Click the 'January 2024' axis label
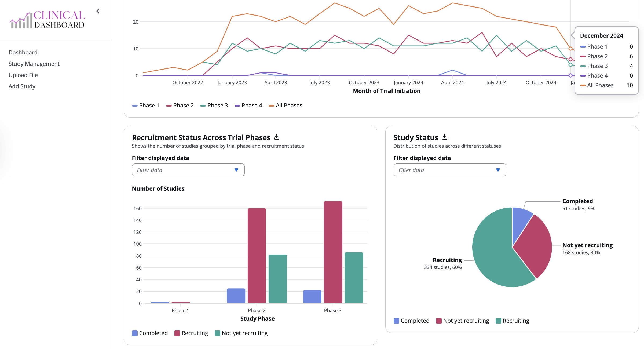 (408, 83)
